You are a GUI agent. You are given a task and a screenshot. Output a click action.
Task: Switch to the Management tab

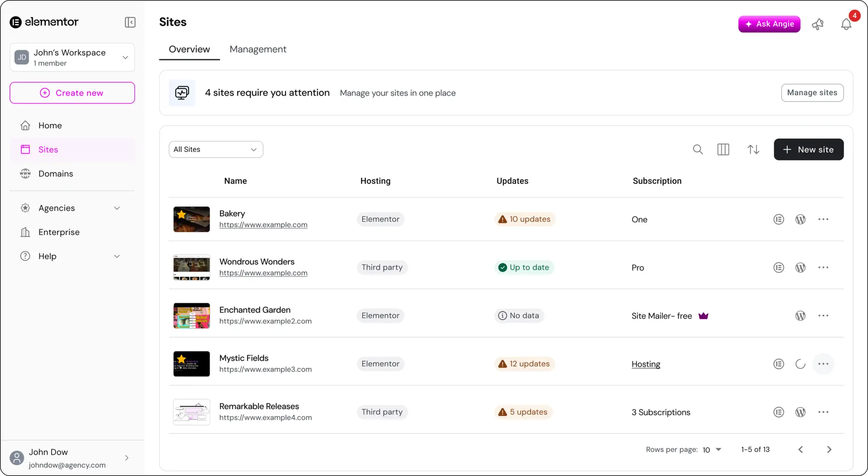(x=258, y=49)
